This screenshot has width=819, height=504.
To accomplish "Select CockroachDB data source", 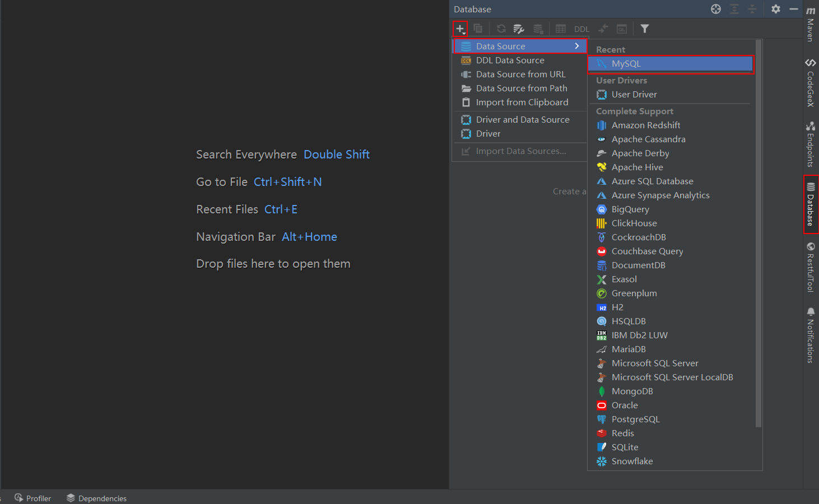I will point(671,237).
